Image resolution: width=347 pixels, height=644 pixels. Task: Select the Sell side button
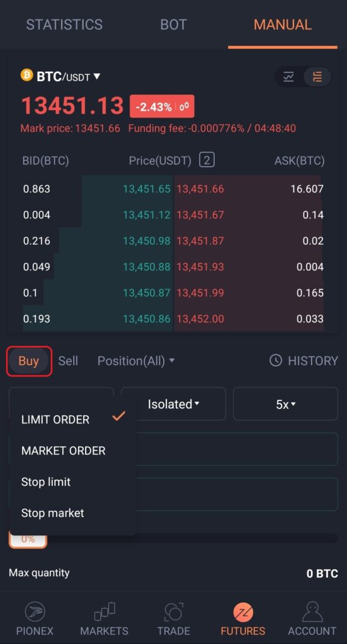pyautogui.click(x=68, y=360)
